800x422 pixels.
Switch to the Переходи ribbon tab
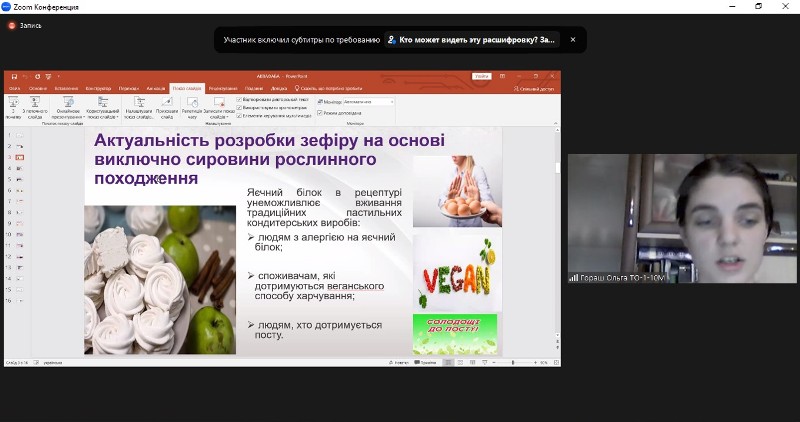(129, 89)
